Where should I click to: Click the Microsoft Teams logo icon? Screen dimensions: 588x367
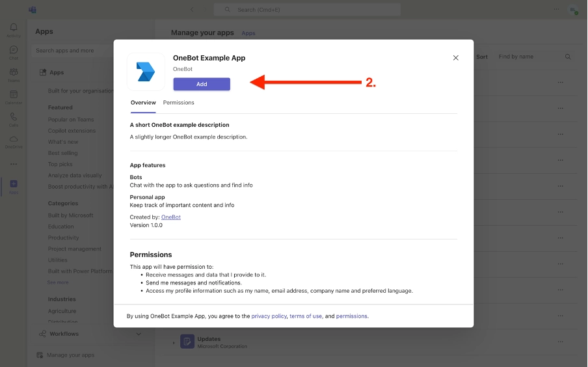click(33, 10)
